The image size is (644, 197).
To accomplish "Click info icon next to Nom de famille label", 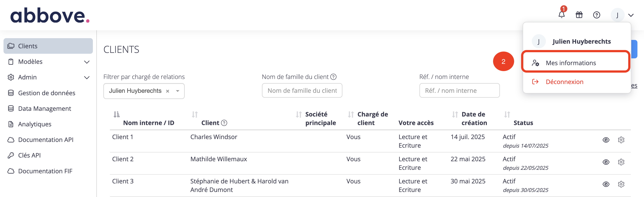I will 333,77.
